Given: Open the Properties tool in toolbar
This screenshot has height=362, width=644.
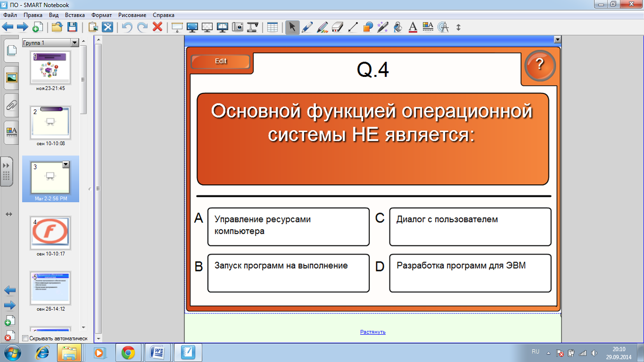Looking at the screenshot, I should [x=428, y=27].
